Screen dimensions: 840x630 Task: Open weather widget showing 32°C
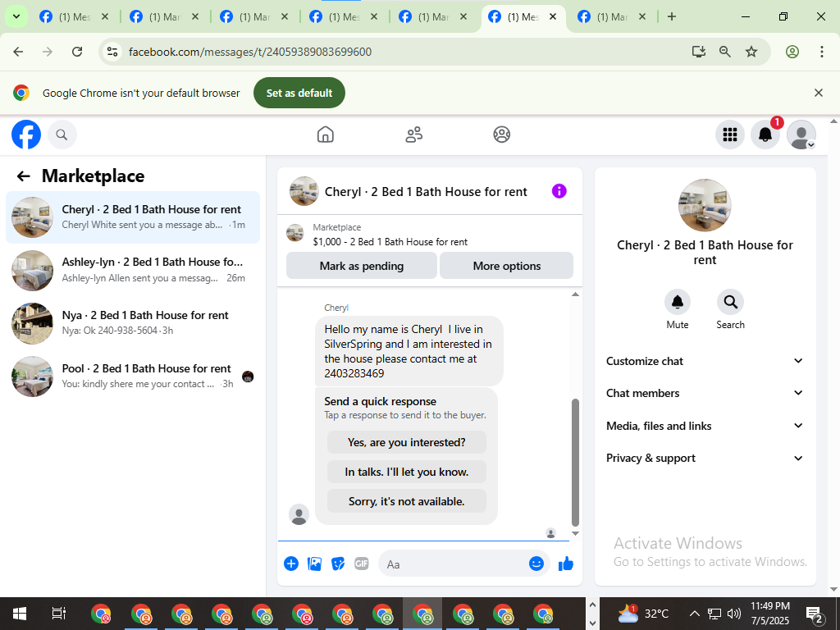(x=643, y=614)
